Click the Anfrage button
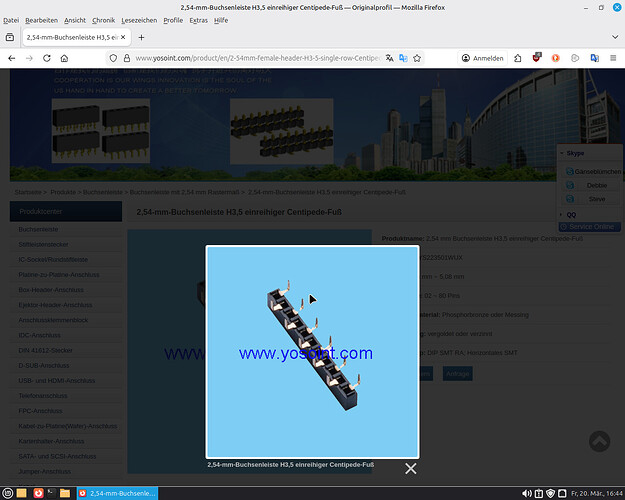 (457, 373)
